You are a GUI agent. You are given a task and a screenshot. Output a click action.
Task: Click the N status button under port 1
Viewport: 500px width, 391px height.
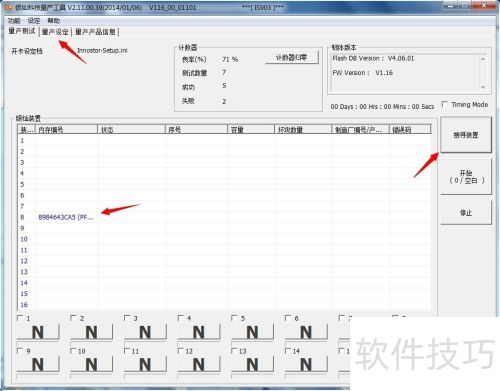click(38, 332)
